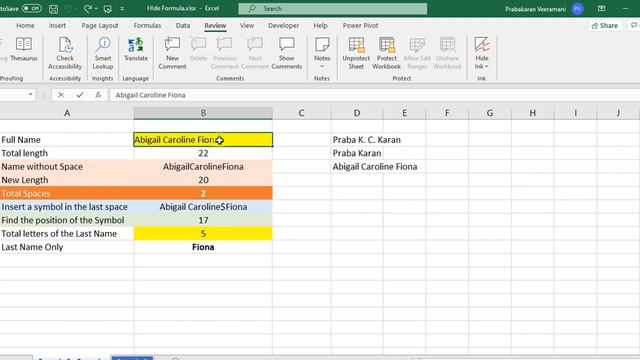Open Ribbon Display Options
This screenshot has width=640, height=360.
pos(602,9)
